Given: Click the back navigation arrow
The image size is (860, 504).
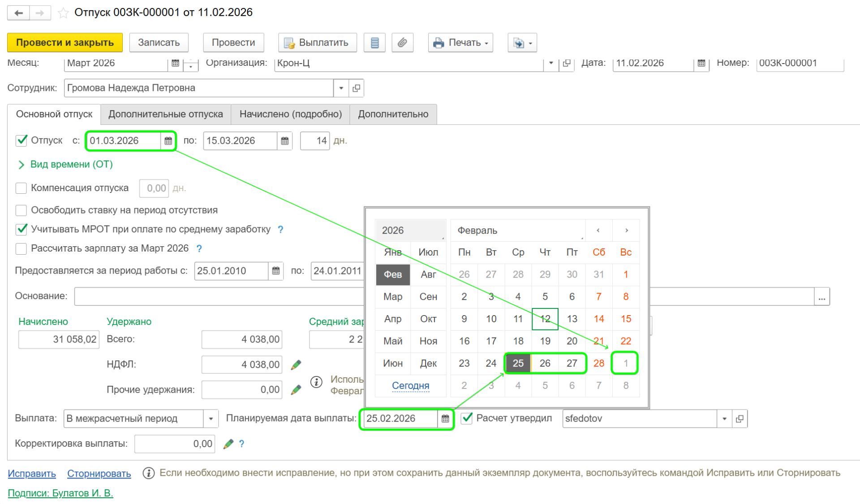Looking at the screenshot, I should [x=19, y=13].
